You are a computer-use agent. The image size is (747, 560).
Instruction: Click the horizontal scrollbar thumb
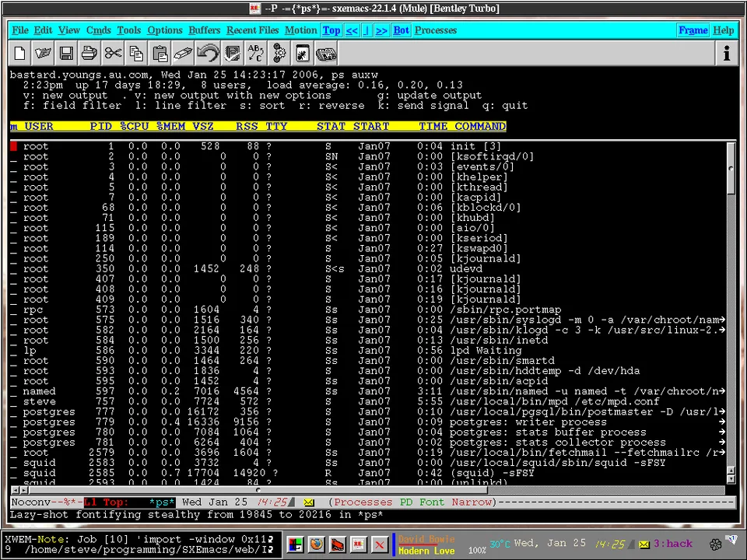258,490
